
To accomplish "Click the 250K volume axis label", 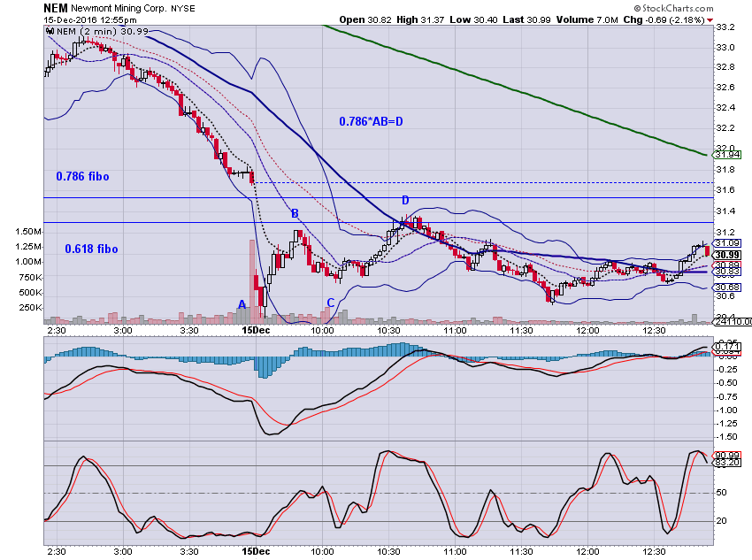I will pos(30,307).
